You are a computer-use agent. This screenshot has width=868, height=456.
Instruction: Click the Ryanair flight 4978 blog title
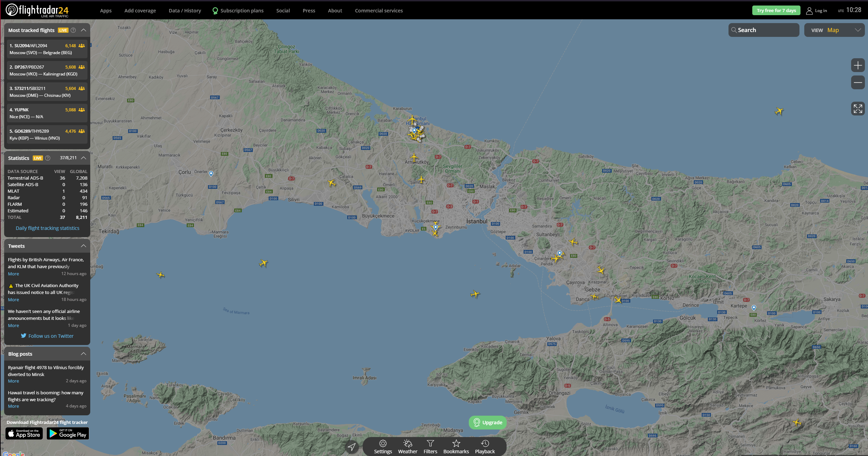(46, 371)
